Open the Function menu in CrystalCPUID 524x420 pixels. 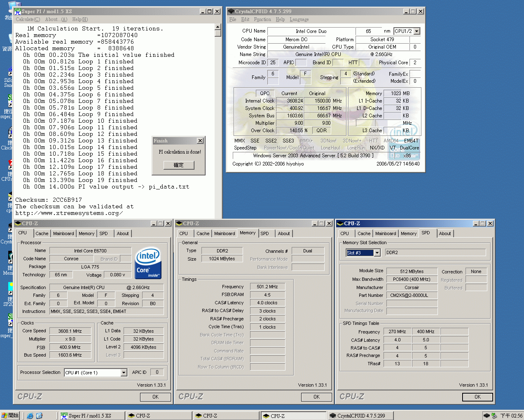[x=262, y=19]
